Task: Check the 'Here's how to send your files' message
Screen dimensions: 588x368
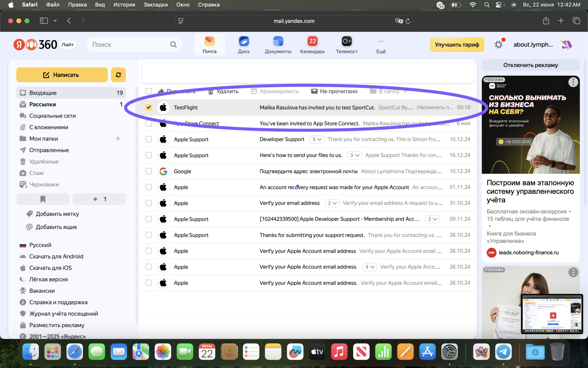Action: click(x=149, y=155)
